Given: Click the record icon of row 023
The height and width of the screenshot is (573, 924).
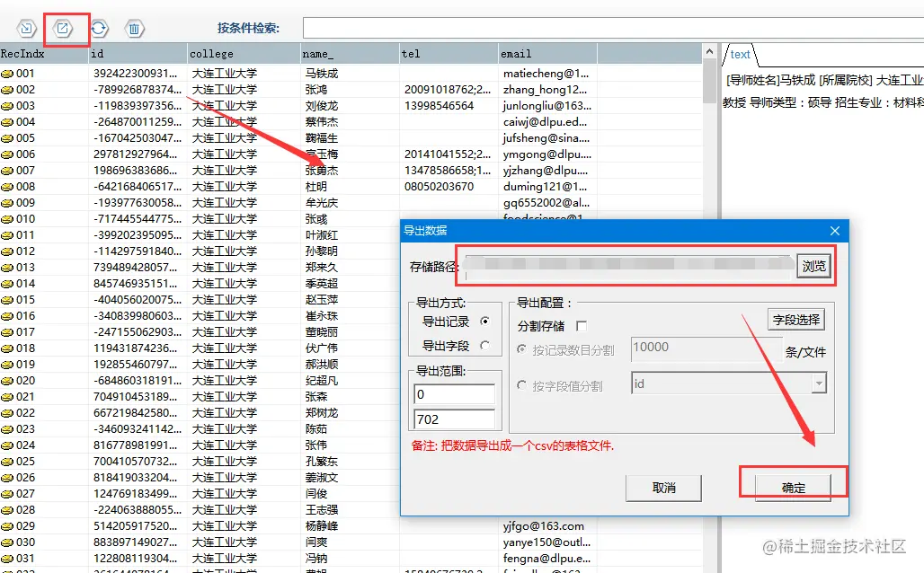Looking at the screenshot, I should [7, 429].
